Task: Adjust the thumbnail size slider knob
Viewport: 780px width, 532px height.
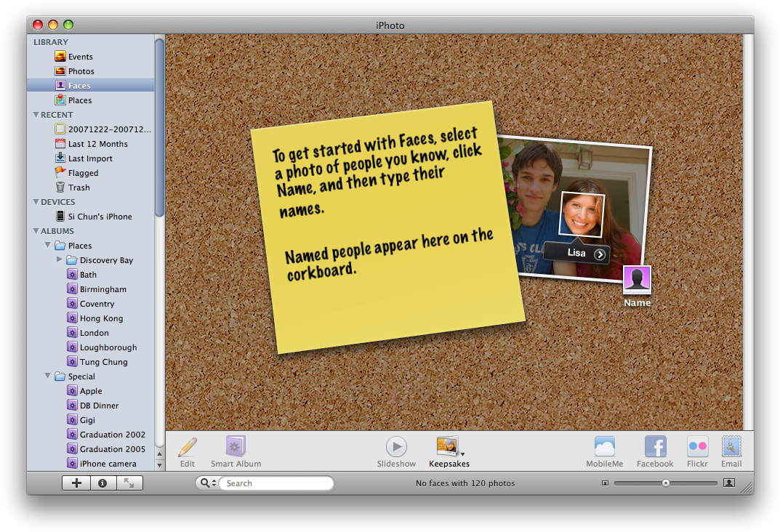Action: pyautogui.click(x=666, y=483)
